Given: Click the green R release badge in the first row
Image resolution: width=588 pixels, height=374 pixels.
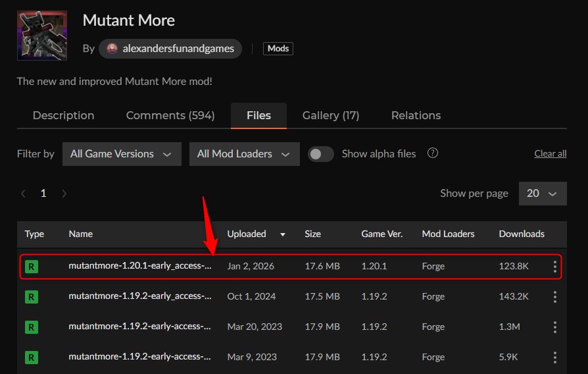Looking at the screenshot, I should (31, 267).
